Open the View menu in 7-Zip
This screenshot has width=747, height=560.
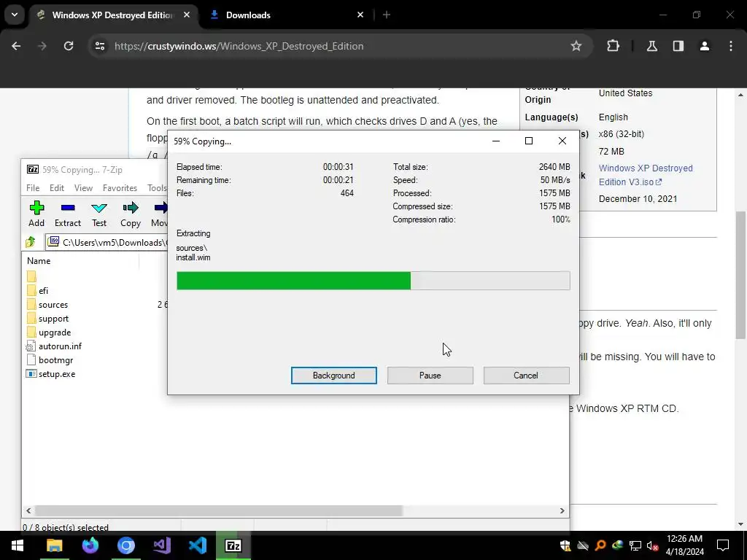pos(83,188)
